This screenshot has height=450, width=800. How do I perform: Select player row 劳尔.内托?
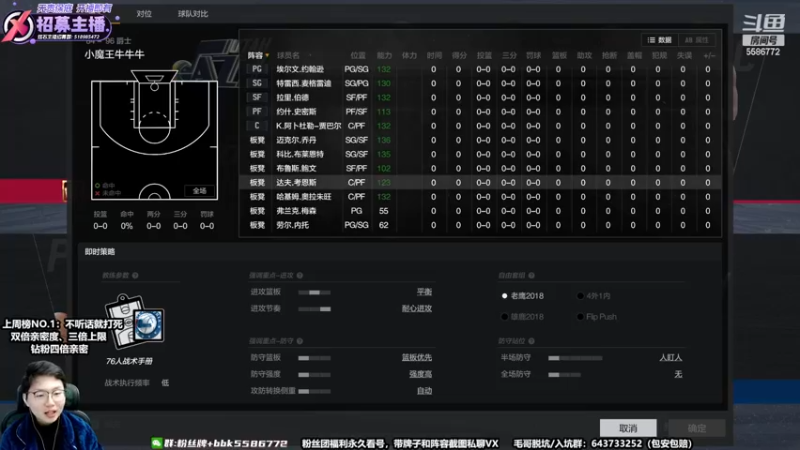pyautogui.click(x=480, y=225)
